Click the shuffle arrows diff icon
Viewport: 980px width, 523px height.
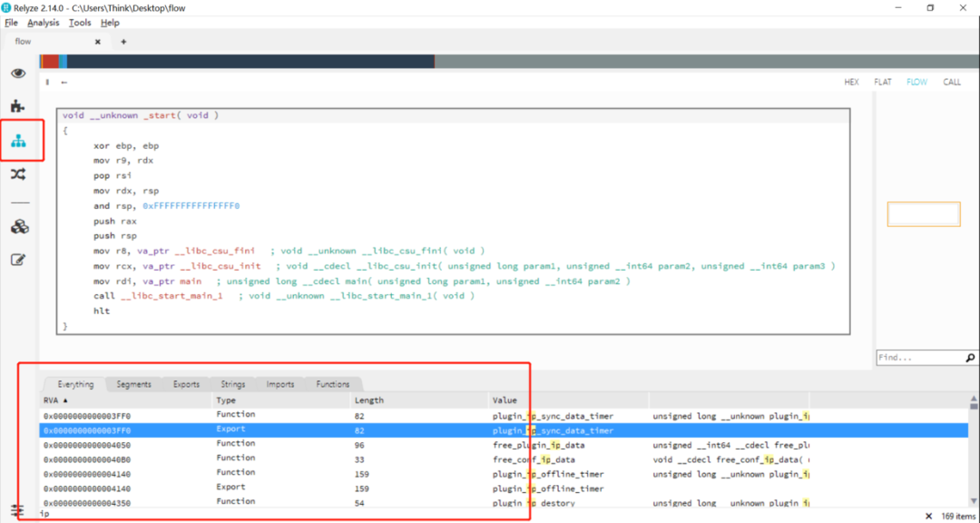[x=18, y=174]
